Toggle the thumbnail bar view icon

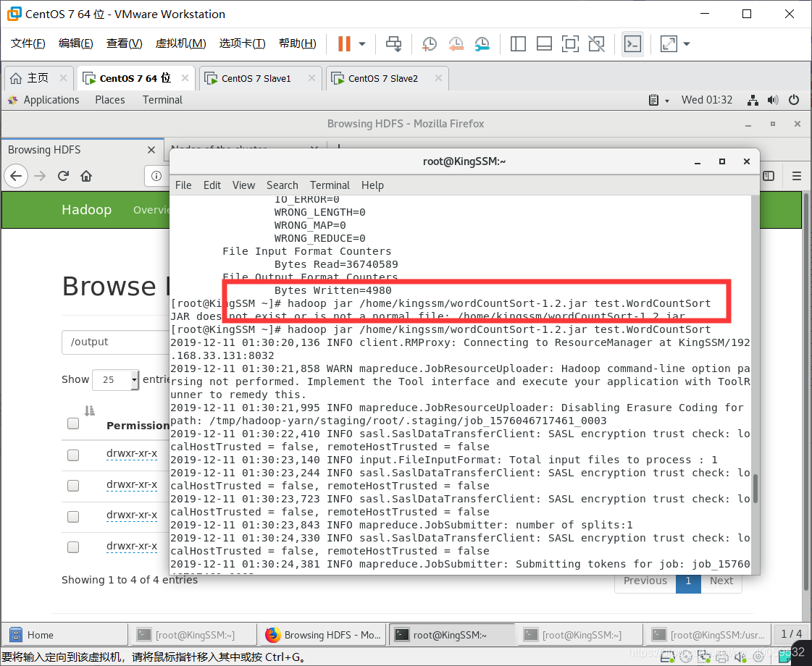544,44
